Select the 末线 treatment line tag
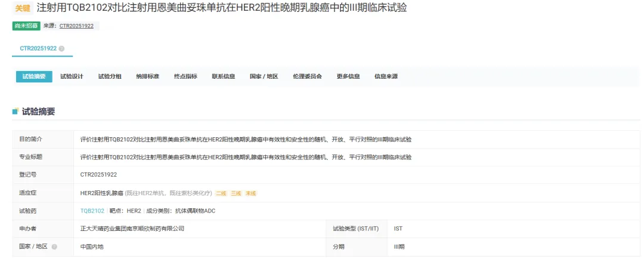This screenshot has width=644, height=259. click(251, 193)
